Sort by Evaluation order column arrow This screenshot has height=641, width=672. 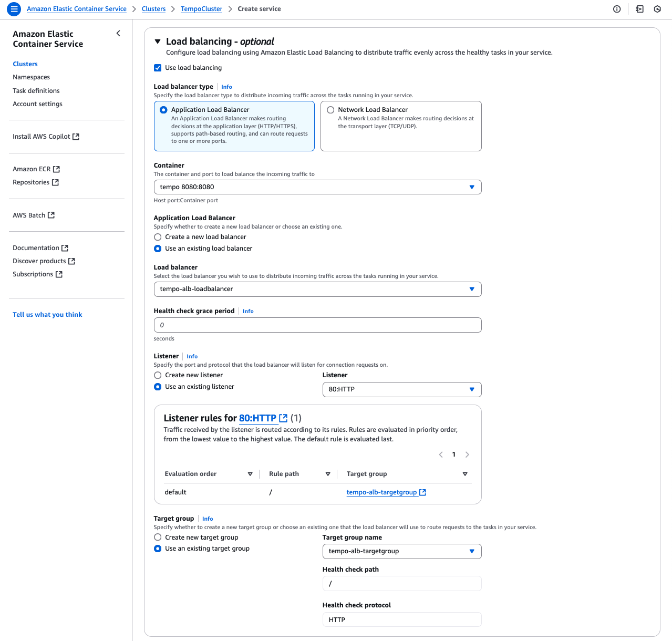point(250,474)
